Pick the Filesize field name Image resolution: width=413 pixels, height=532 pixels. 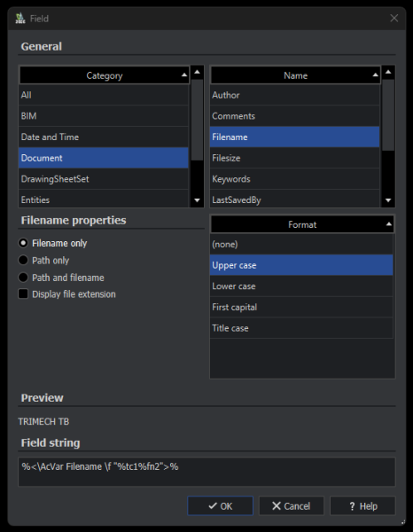294,158
